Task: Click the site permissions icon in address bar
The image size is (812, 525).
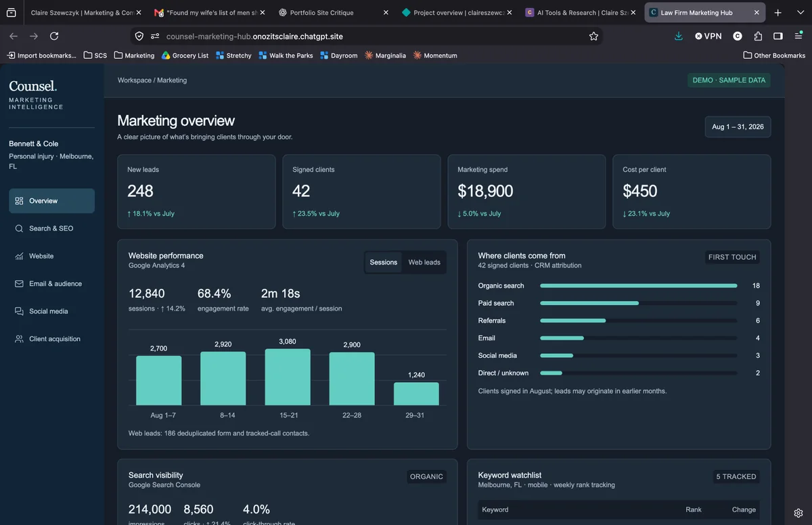Action: 155,37
